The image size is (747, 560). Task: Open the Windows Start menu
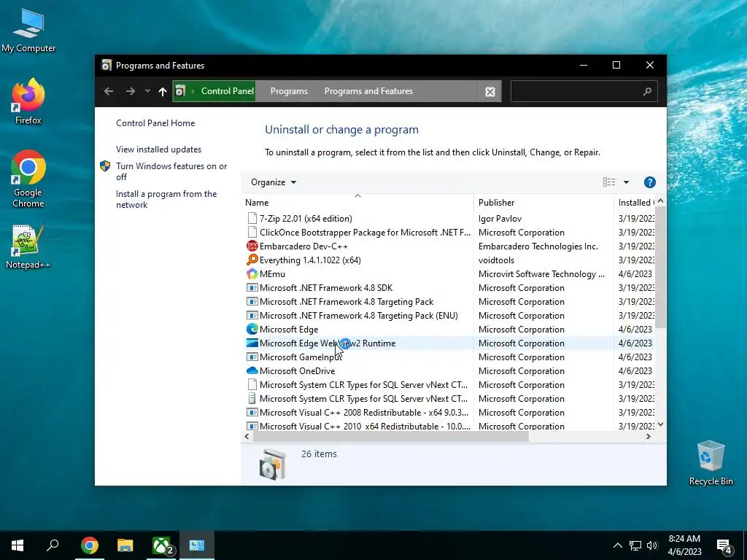18,545
